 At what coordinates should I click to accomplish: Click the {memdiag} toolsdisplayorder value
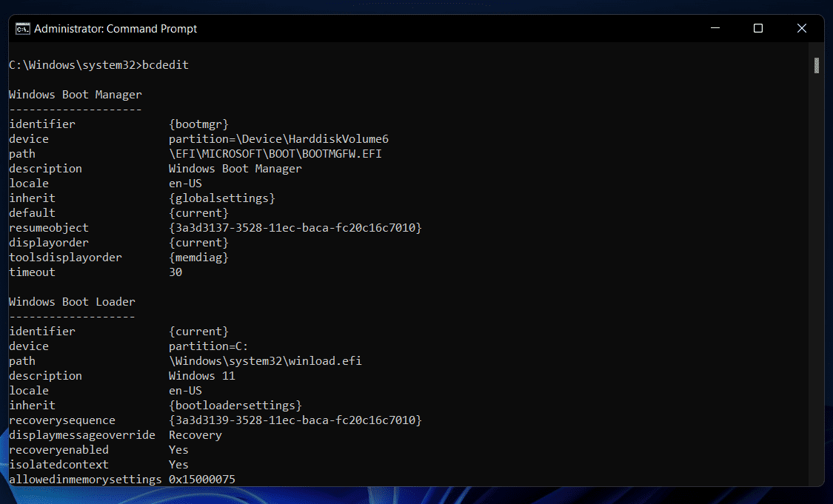pyautogui.click(x=198, y=258)
